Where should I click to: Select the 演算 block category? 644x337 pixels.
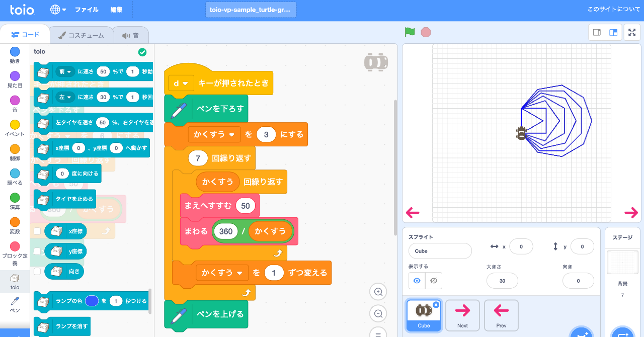pyautogui.click(x=15, y=200)
